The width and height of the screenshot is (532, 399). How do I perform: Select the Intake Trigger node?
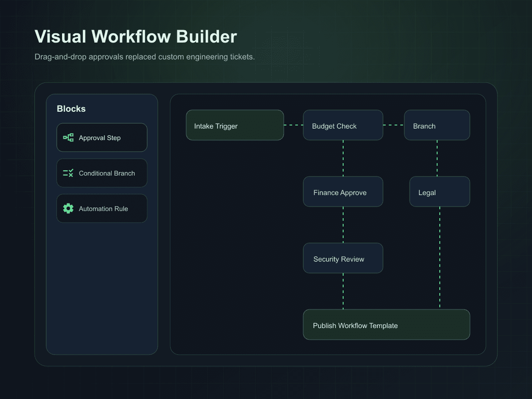pyautogui.click(x=235, y=125)
